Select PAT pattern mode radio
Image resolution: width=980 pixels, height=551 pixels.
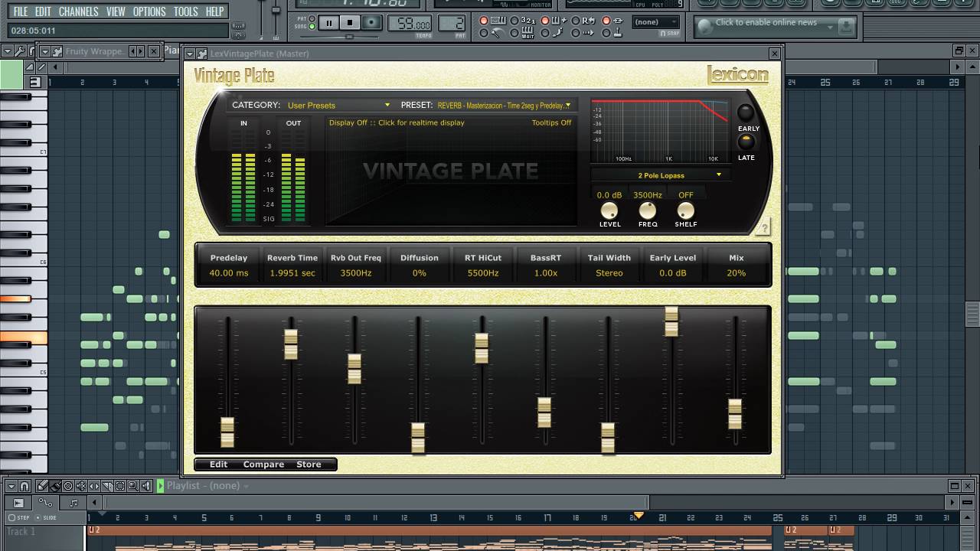[x=312, y=18]
